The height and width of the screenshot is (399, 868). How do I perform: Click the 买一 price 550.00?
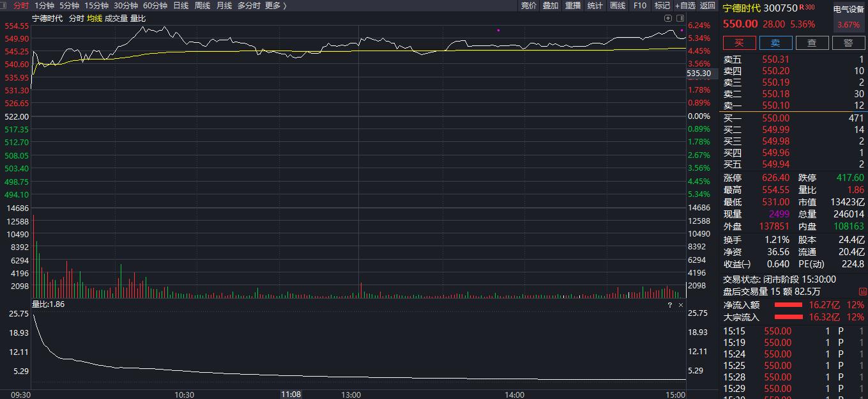(x=776, y=118)
